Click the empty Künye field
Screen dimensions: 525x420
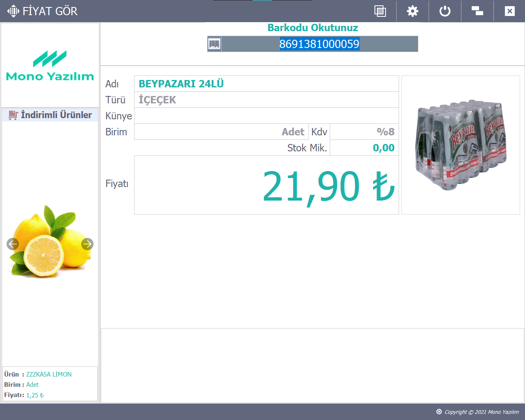click(x=266, y=116)
